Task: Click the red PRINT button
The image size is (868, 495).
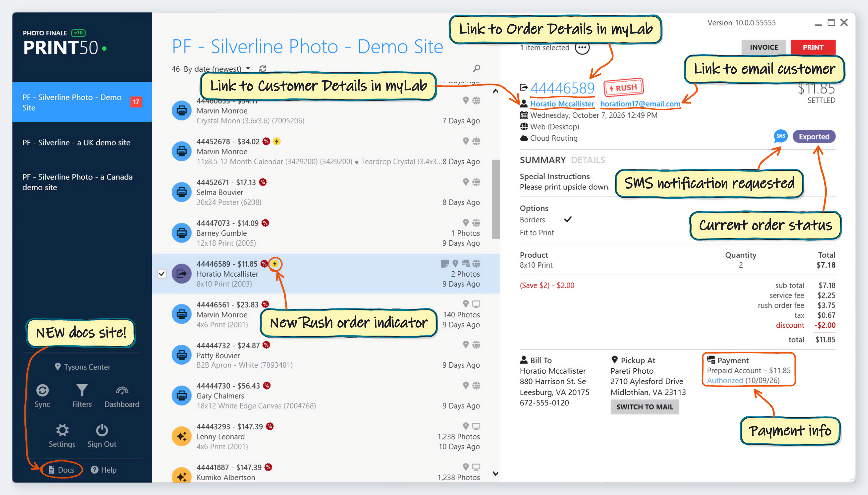Action: point(813,47)
